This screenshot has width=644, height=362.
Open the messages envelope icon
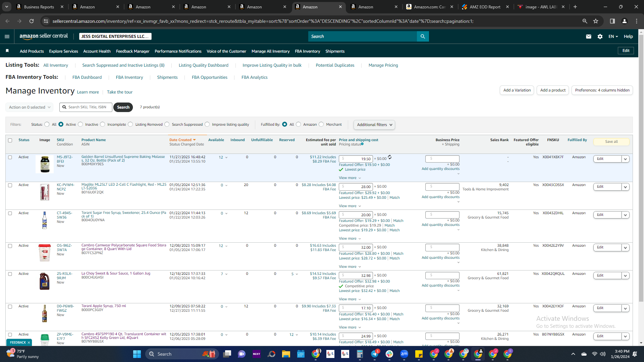(589, 37)
